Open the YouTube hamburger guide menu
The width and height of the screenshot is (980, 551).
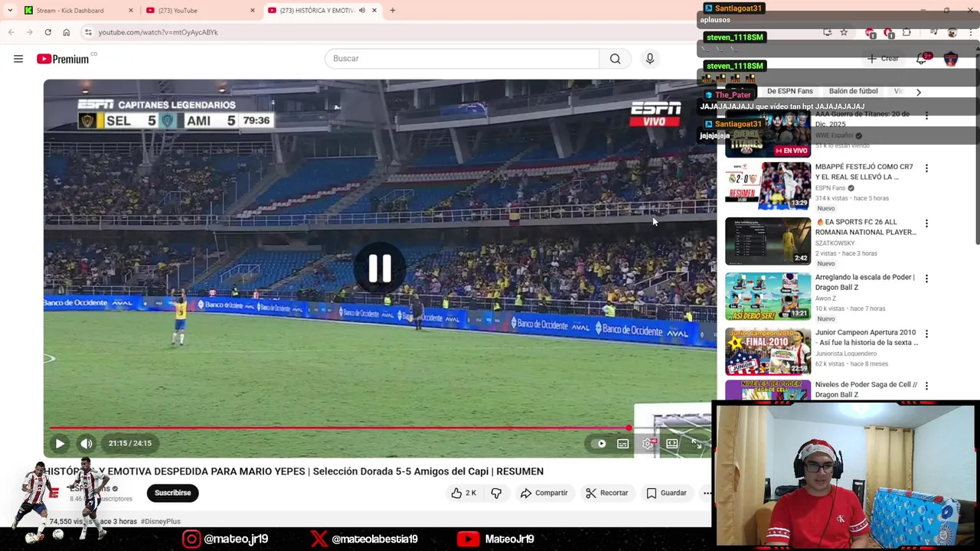tap(18, 59)
